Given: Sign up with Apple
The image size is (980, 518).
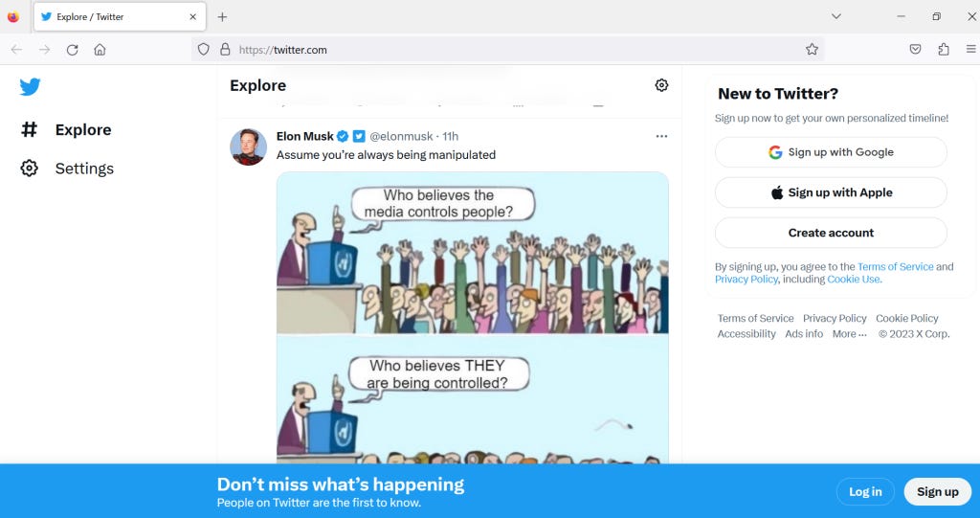Looking at the screenshot, I should (x=831, y=192).
